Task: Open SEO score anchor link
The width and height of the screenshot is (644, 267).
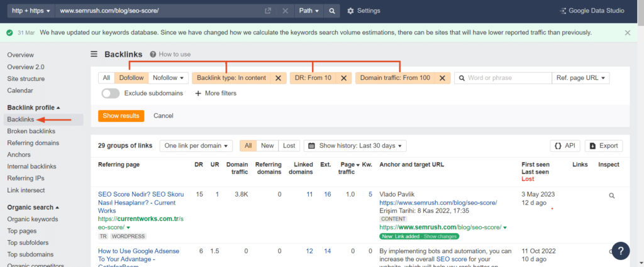Action: 451,259
